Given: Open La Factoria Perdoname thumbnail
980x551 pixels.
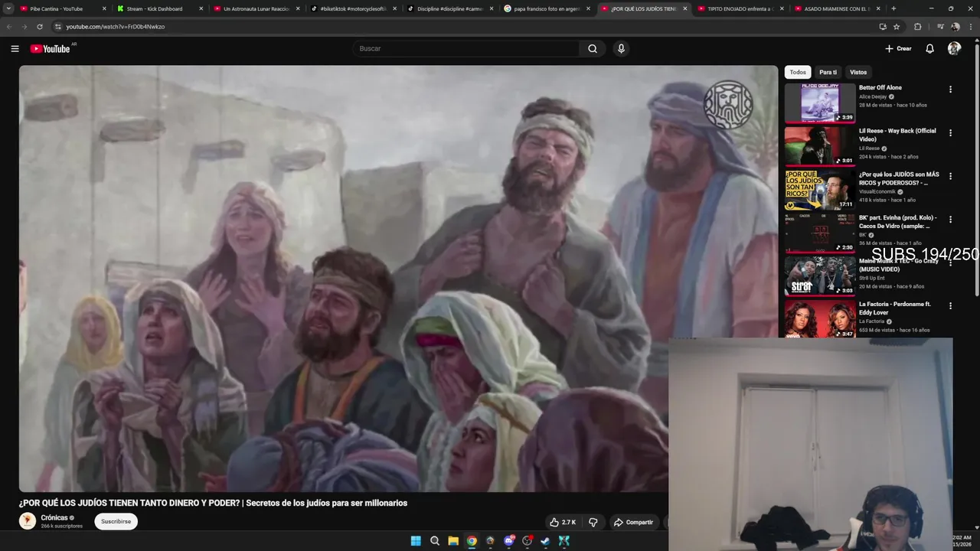Looking at the screenshot, I should [820, 319].
